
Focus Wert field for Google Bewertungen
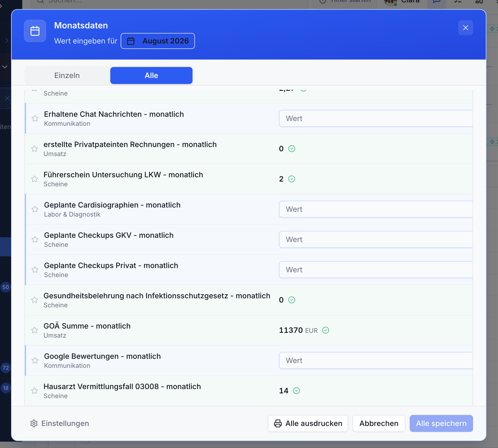point(376,360)
